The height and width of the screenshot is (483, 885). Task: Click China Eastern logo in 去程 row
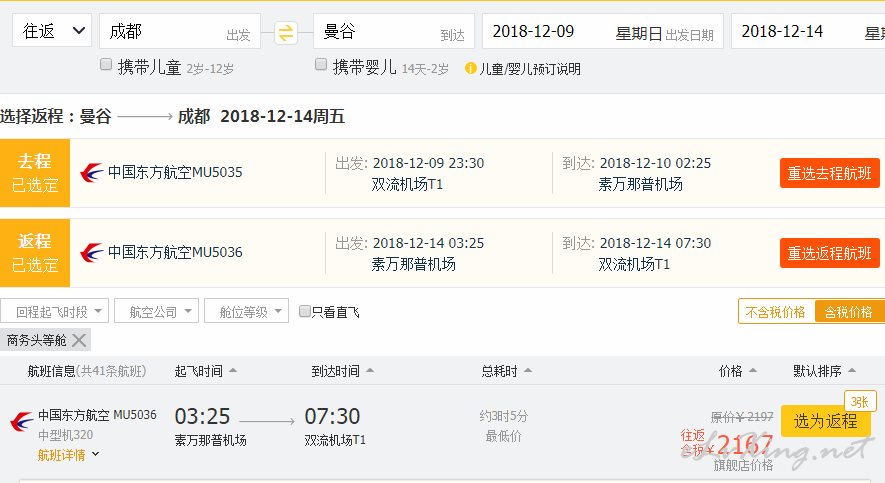click(92, 172)
